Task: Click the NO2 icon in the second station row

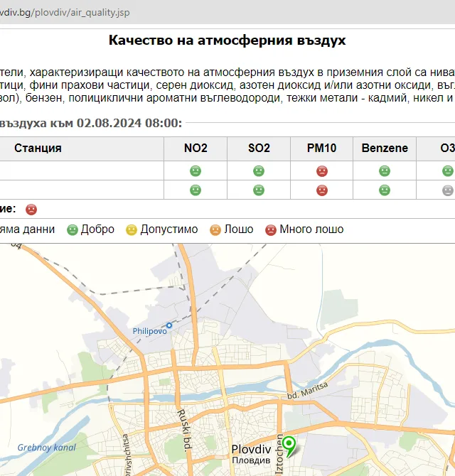Action: [x=196, y=190]
